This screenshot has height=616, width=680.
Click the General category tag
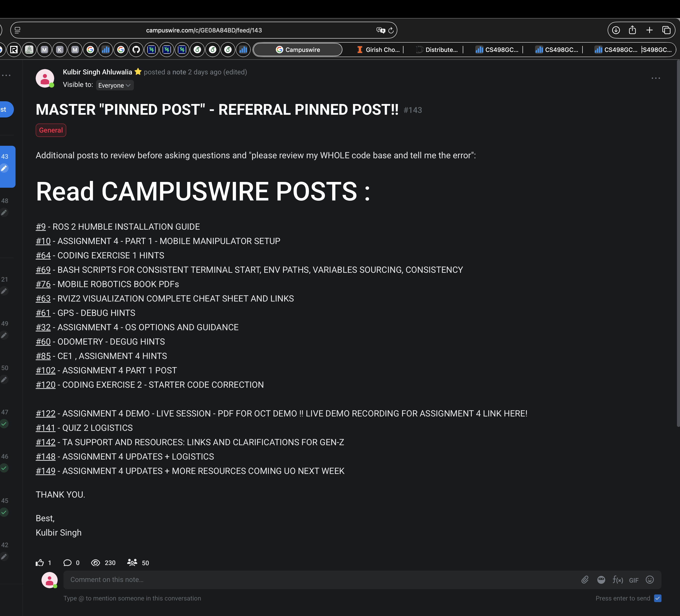click(51, 130)
